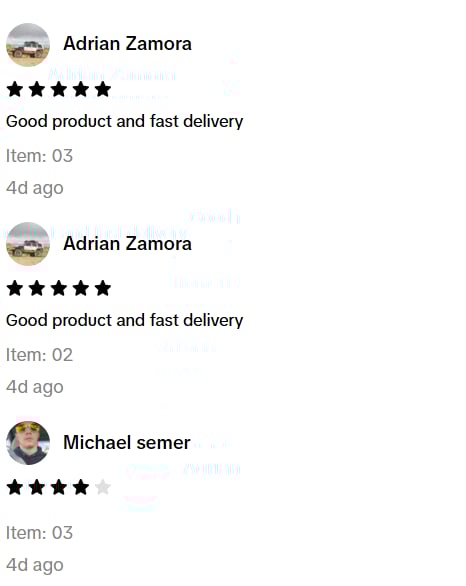Open Michael semer's username link
Screen dimensions: 466x586
[127, 442]
